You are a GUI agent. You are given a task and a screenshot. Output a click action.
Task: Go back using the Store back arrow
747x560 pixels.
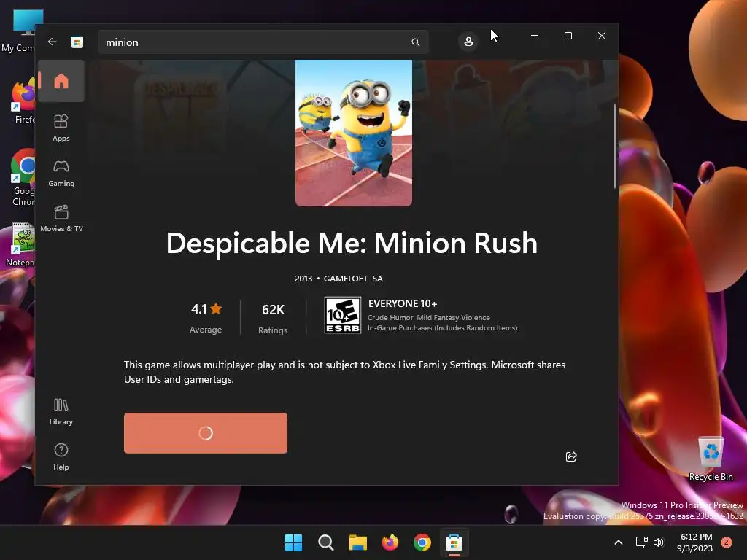click(x=52, y=42)
